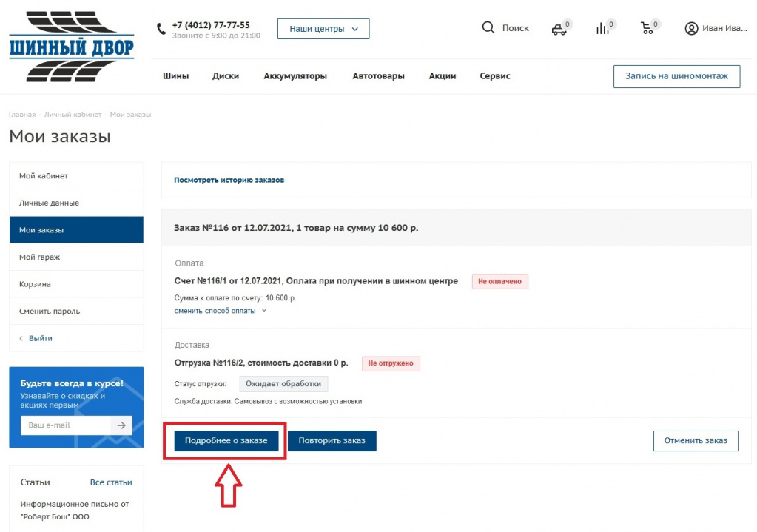Click Подробнее о заказе button
Viewport: 757px width, 532px height.
tap(226, 440)
